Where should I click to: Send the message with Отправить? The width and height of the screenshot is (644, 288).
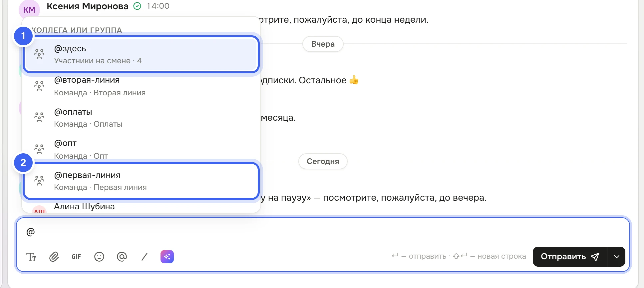click(570, 257)
